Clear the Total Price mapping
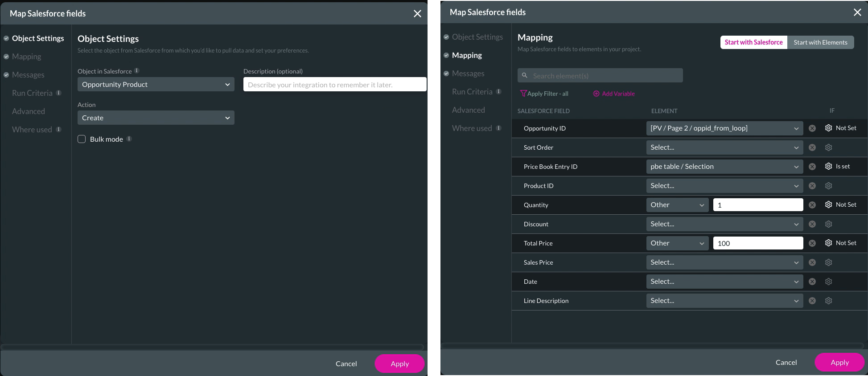868x376 pixels. pos(812,243)
